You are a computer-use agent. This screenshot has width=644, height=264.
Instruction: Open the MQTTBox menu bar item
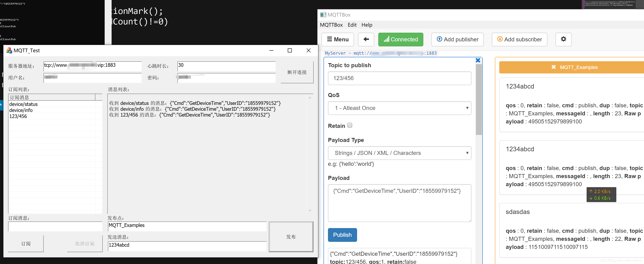click(331, 25)
